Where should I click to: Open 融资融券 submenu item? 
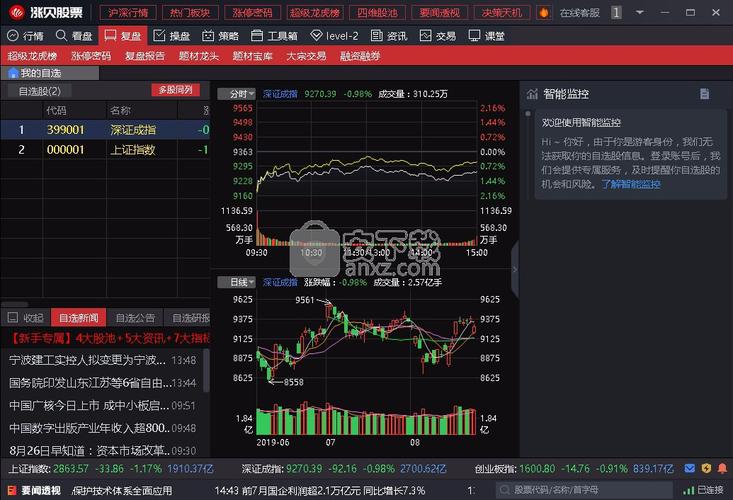coord(360,56)
